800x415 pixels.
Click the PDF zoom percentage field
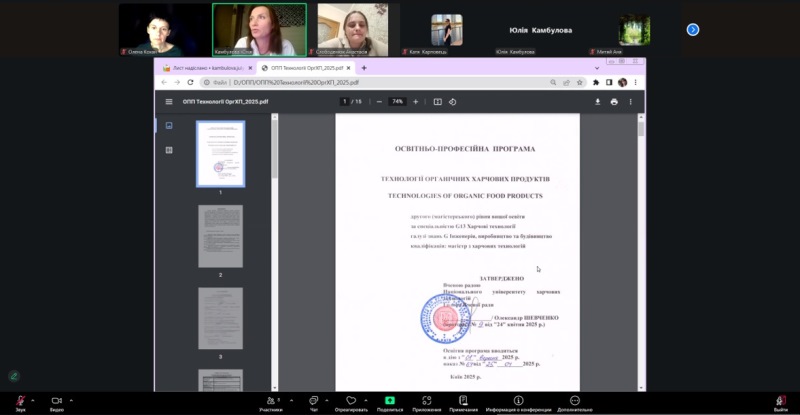(x=397, y=101)
